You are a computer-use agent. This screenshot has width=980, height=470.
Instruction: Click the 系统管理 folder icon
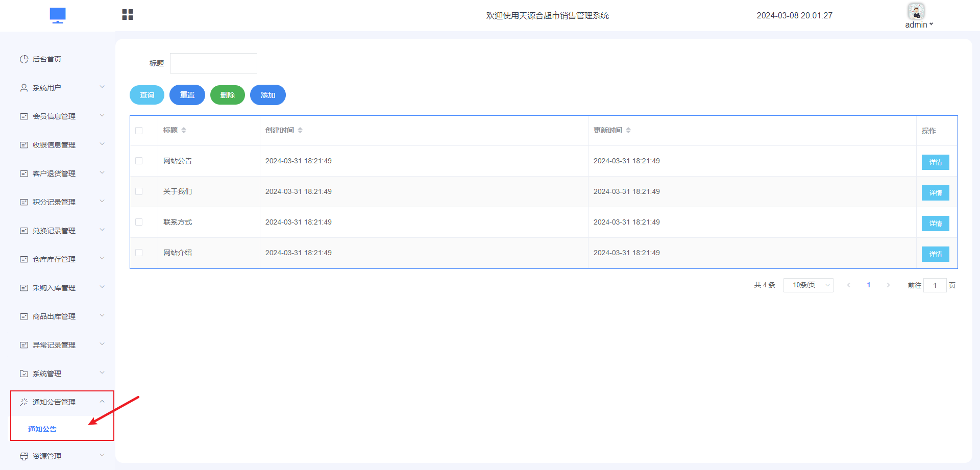(x=24, y=374)
